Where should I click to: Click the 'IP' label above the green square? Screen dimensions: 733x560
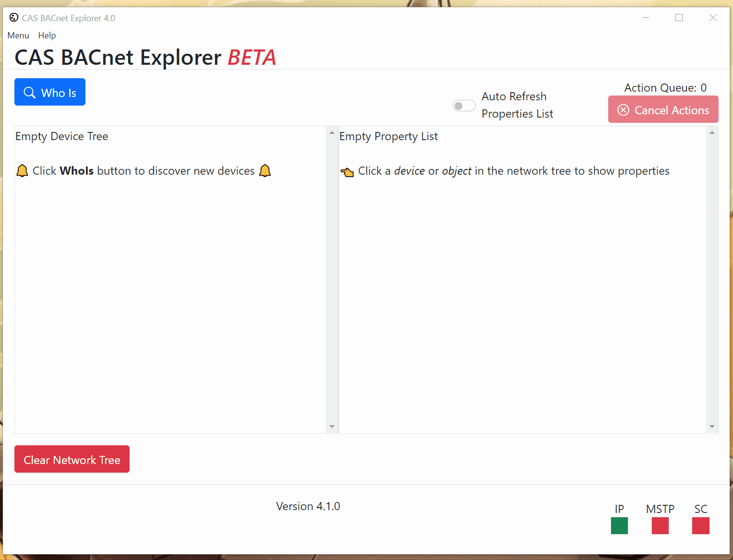[619, 509]
